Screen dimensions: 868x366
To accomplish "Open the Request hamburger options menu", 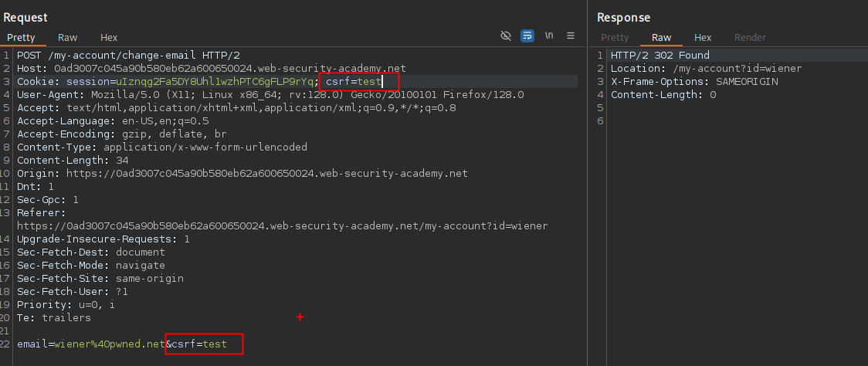I will (x=571, y=36).
